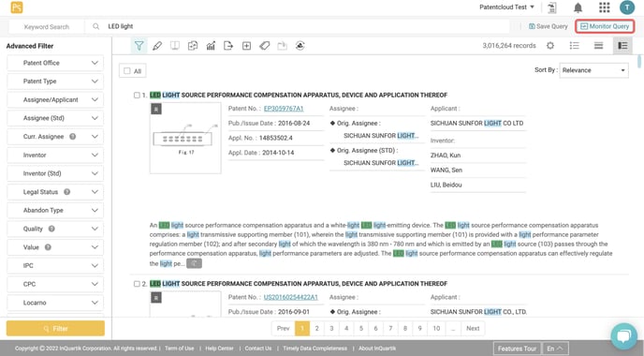644x356 pixels.
Task: Click the Monitor Query button
Action: (605, 26)
